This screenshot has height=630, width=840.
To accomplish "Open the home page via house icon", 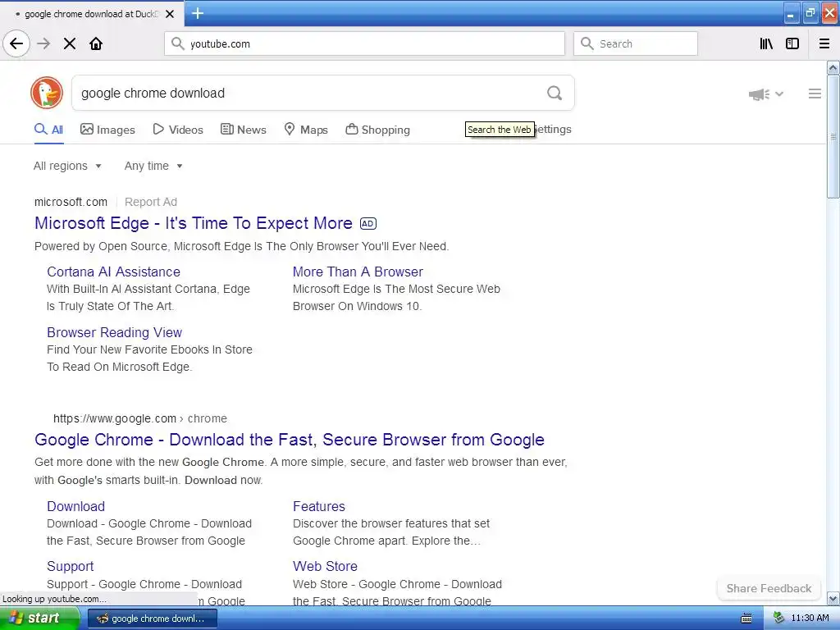I will click(96, 43).
